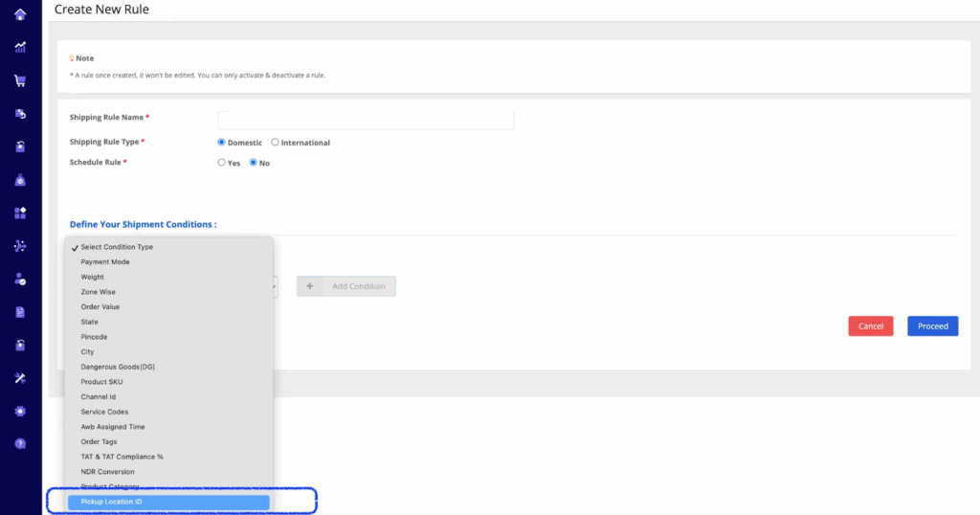
Task: Focus the Shipping Rule Name input field
Action: 366,121
